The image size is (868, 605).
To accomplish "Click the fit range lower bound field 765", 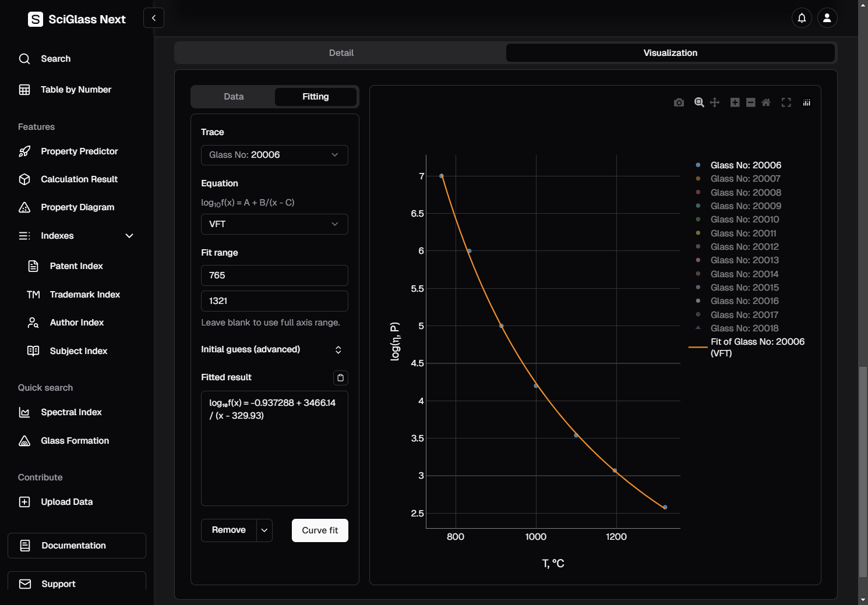I will pos(274,275).
